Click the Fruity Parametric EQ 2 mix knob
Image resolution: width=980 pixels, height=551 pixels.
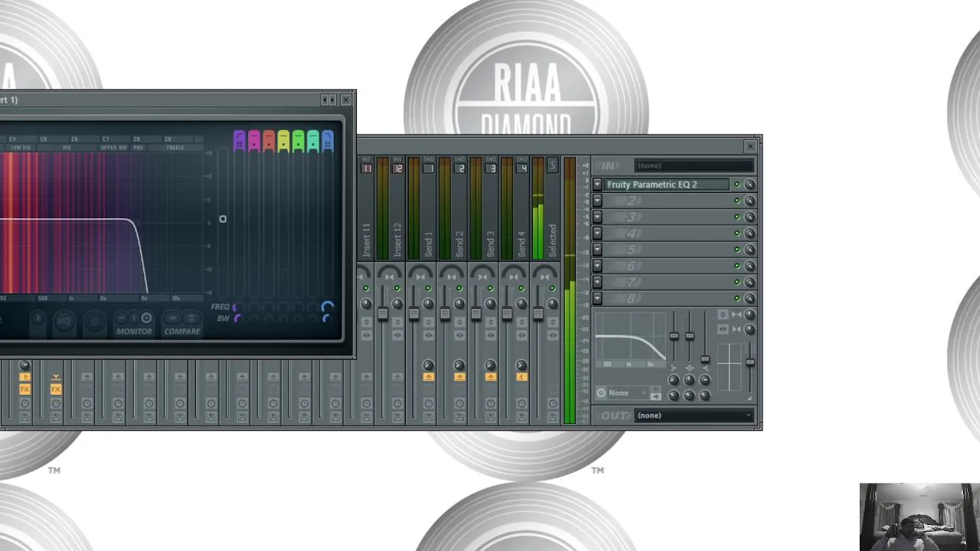[750, 184]
